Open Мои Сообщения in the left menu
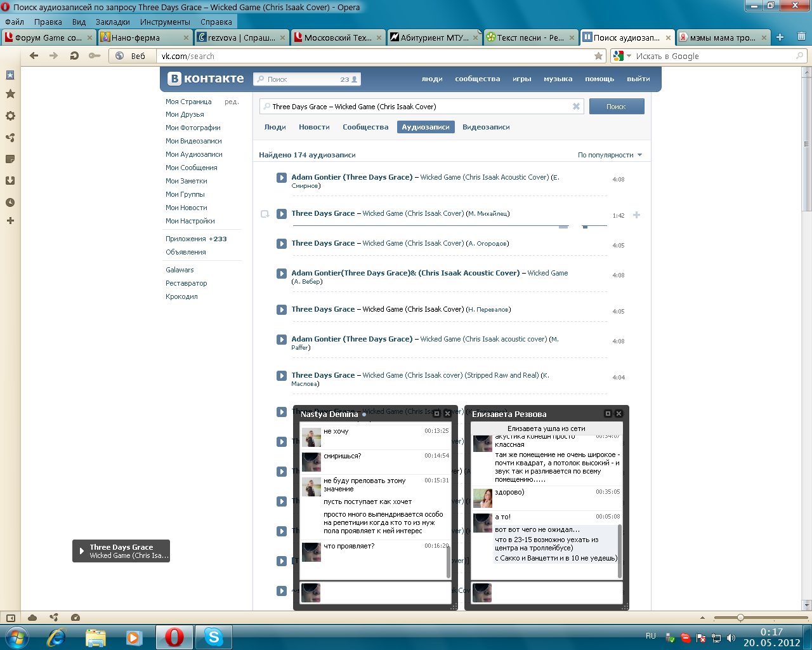812x650 pixels. [192, 168]
